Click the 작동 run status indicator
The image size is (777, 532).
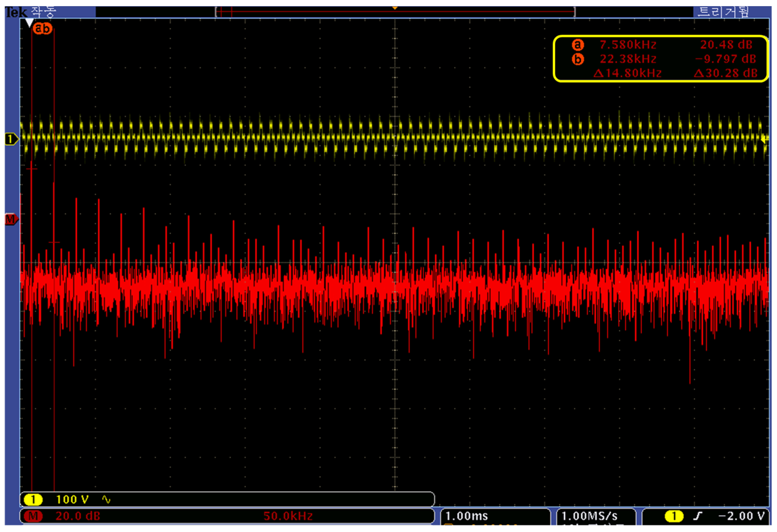tap(43, 12)
